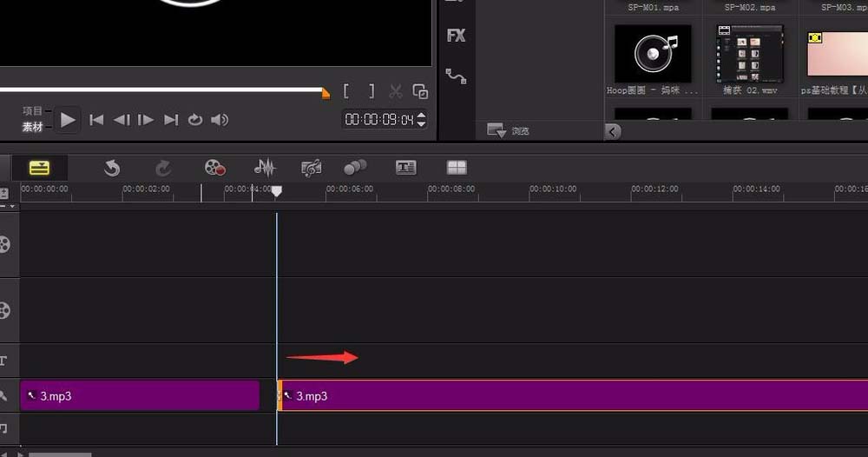868x457 pixels.
Task: Click the timeline playhead marker on the ruler
Action: coord(276,191)
